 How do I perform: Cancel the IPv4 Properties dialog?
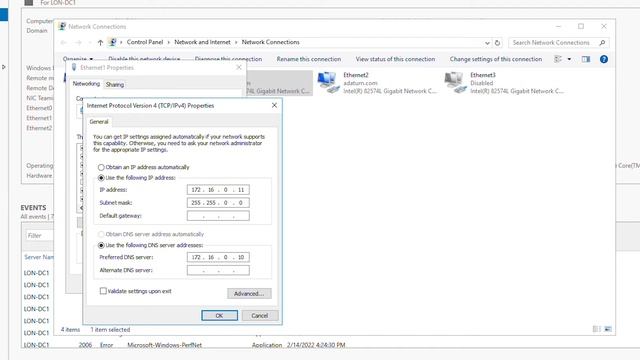point(260,316)
